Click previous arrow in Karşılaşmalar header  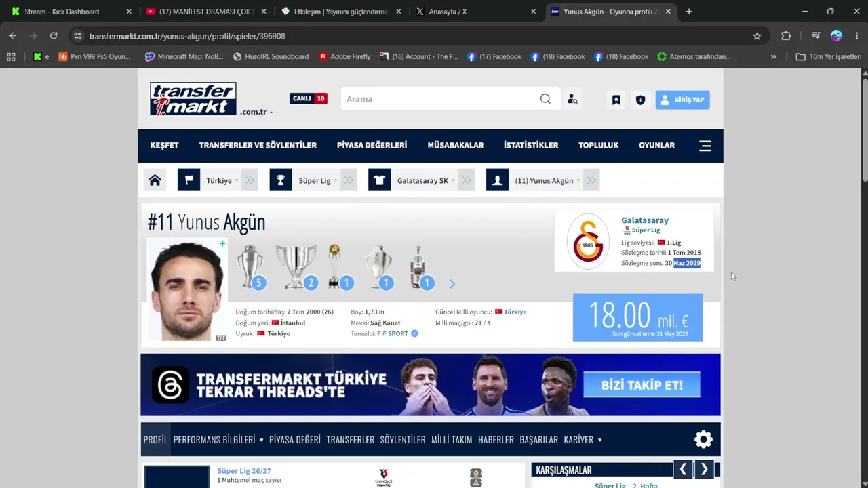tap(683, 469)
